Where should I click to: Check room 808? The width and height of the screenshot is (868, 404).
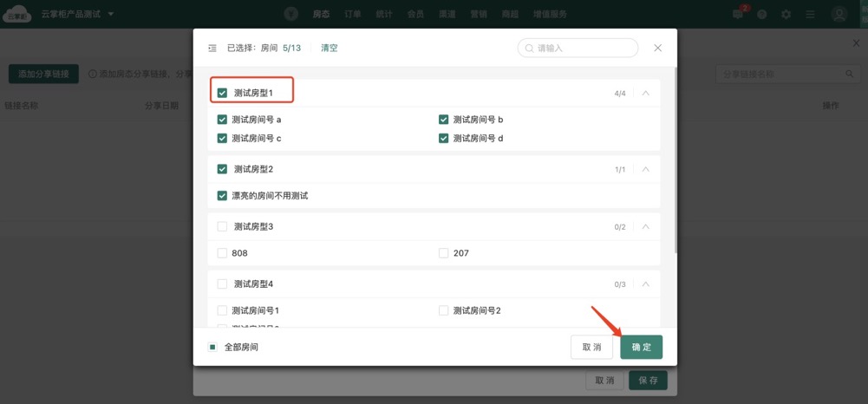pos(222,253)
